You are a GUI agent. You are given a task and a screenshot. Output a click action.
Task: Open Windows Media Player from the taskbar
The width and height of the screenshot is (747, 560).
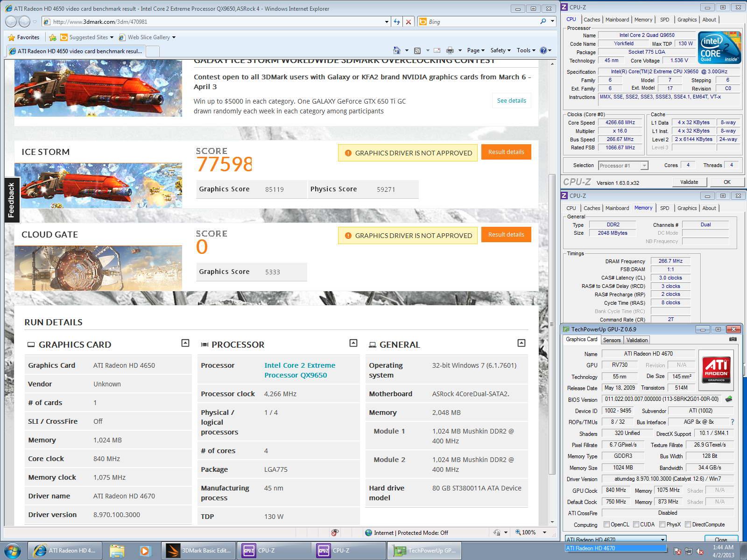click(x=144, y=551)
